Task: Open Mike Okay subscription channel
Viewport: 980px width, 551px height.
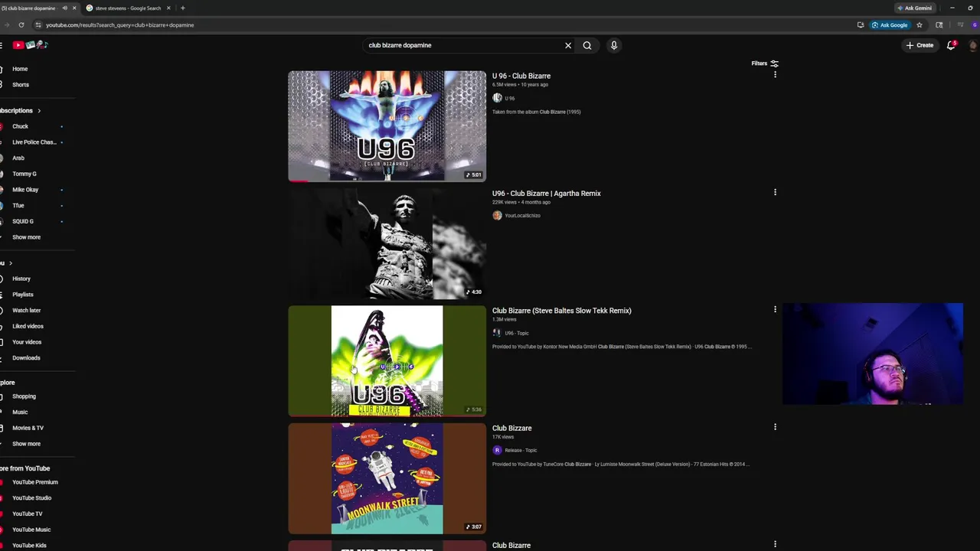Action: click(x=25, y=190)
